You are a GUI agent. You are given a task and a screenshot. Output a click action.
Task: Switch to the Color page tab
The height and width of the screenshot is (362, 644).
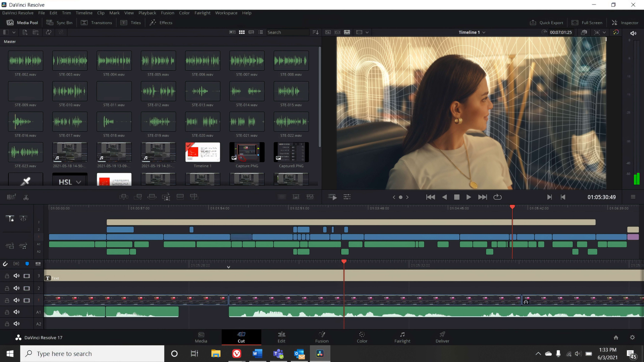[x=362, y=337]
